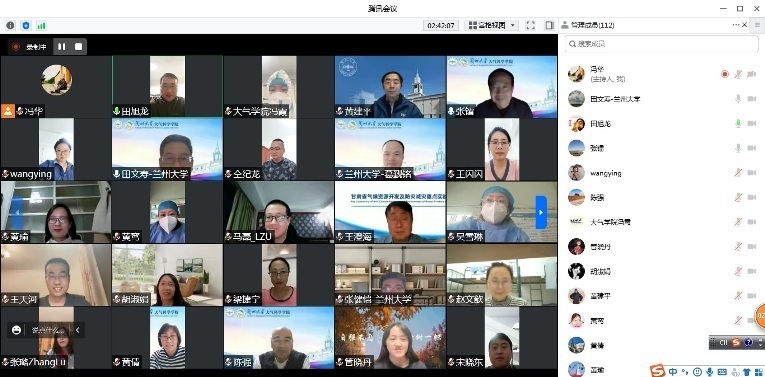Toggle the host's camera icon in member list

coord(751,74)
